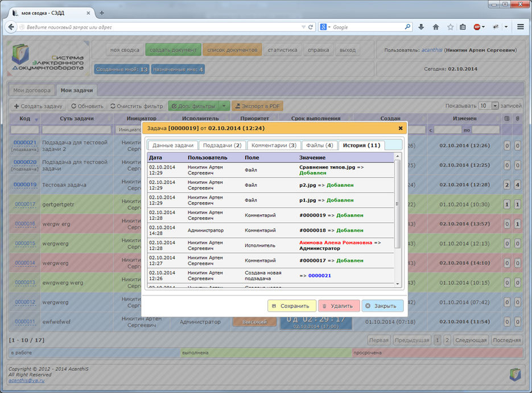This screenshot has width=532, height=393.
Task: Open the справка menu item
Action: coord(318,50)
